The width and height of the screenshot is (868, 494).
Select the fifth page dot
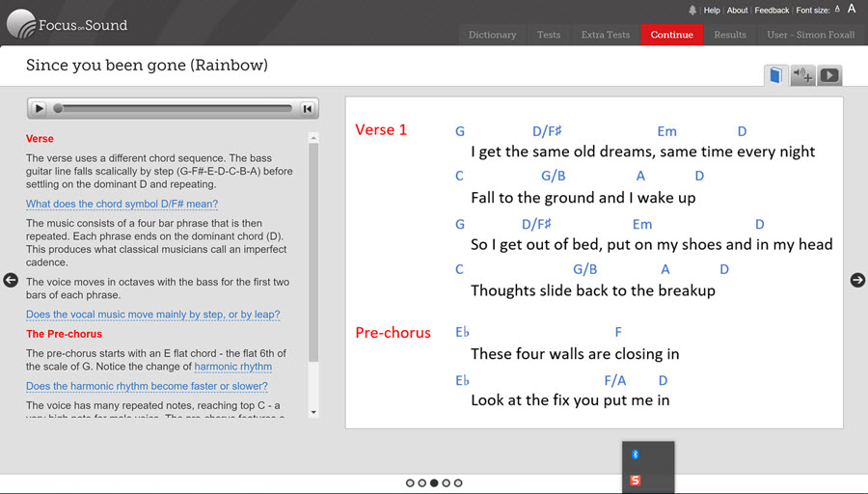click(458, 483)
